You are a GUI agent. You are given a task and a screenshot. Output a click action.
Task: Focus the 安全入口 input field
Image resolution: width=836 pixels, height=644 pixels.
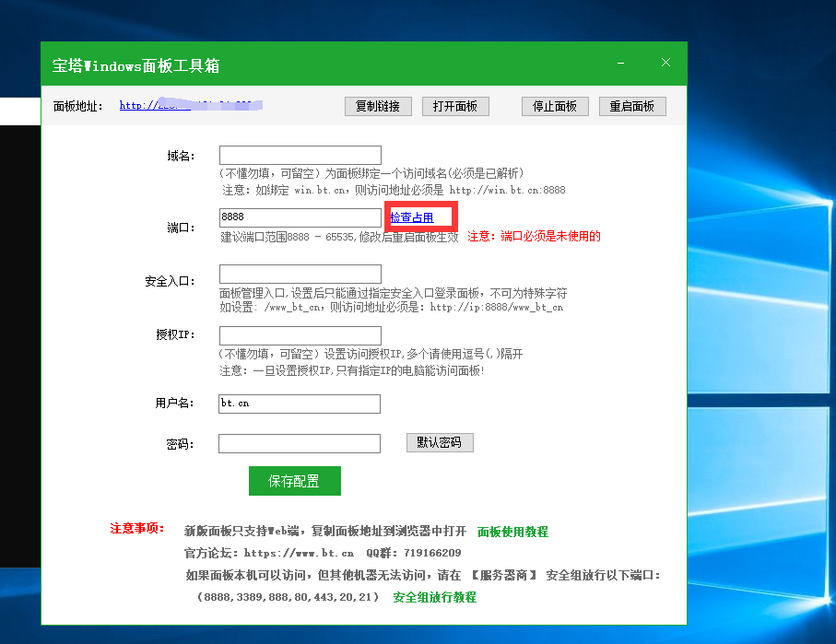(300, 274)
